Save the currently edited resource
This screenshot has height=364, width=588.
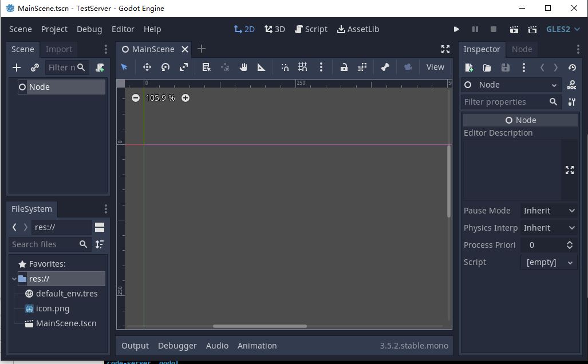click(506, 68)
